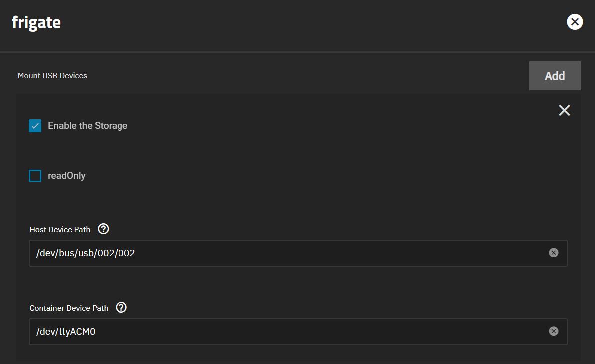Click the 'frigate' dialog title
The width and height of the screenshot is (595, 364).
tap(36, 22)
